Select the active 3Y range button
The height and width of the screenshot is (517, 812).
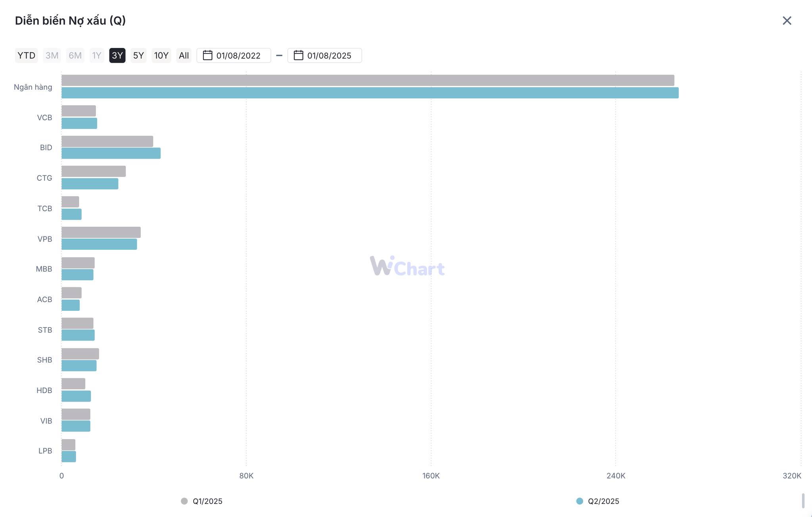point(117,56)
